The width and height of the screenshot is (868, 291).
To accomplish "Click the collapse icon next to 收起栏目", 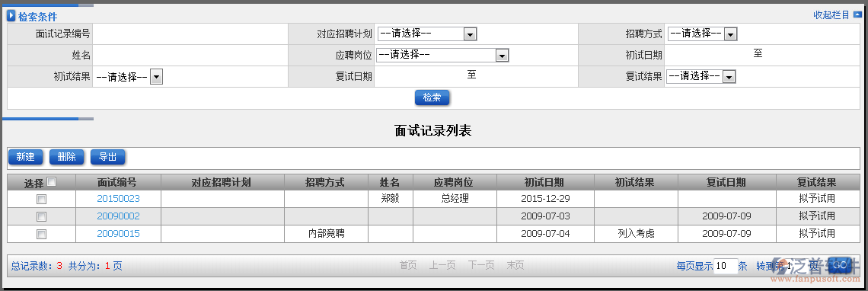I will pos(857,15).
